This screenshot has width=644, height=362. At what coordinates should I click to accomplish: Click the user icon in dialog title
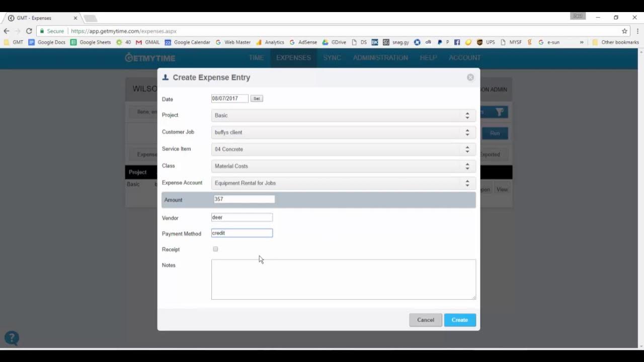click(x=165, y=77)
